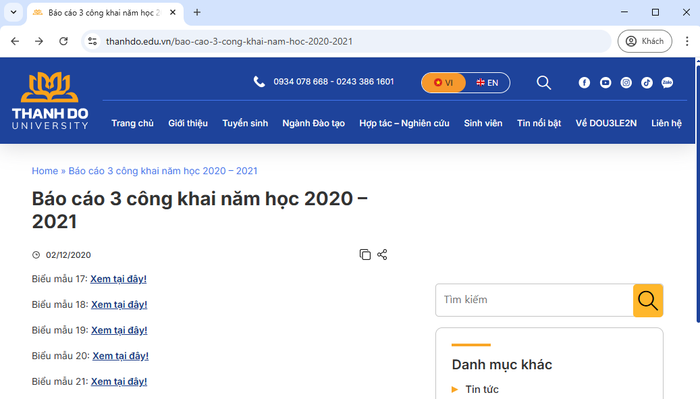Reload the page
The image size is (700, 399).
[x=63, y=41]
